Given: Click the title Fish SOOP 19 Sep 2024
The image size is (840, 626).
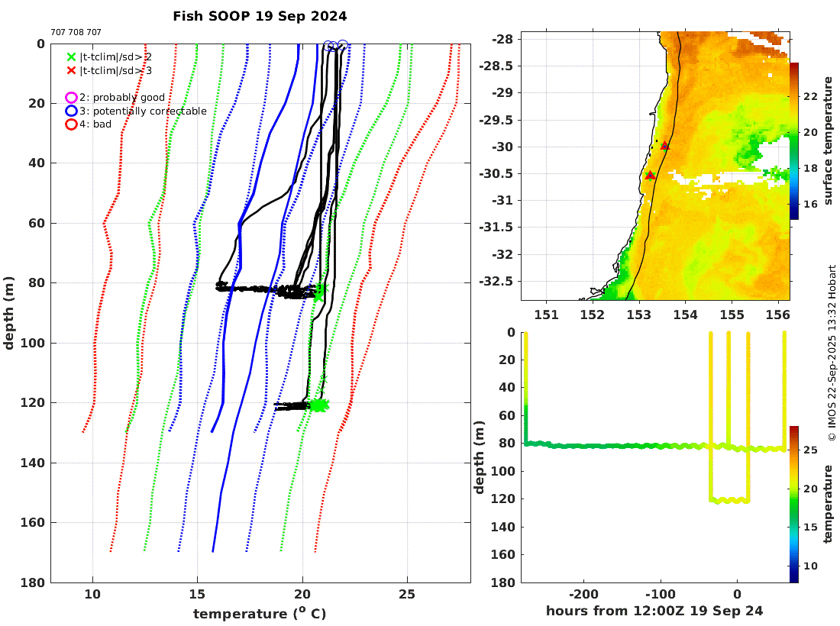Looking at the screenshot, I should [260, 16].
